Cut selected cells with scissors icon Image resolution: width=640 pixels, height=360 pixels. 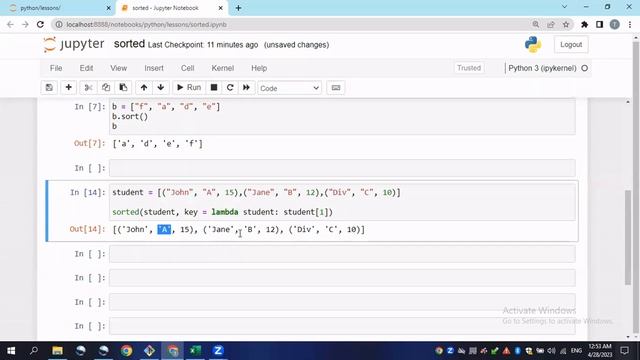click(x=88, y=88)
